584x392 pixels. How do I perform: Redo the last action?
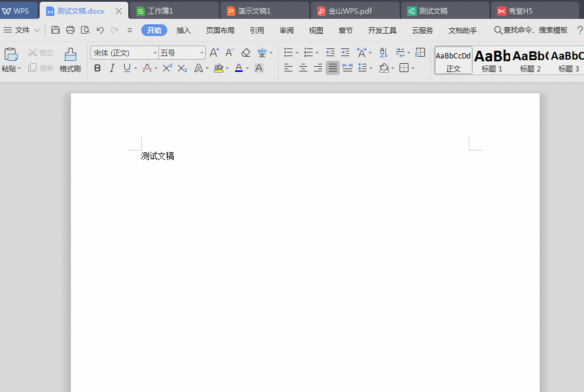point(114,30)
